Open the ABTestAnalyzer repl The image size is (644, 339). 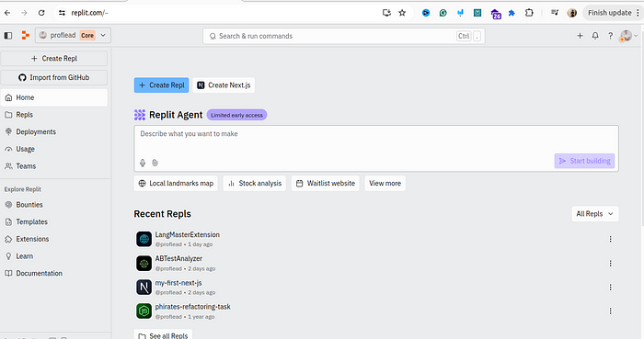[178, 259]
